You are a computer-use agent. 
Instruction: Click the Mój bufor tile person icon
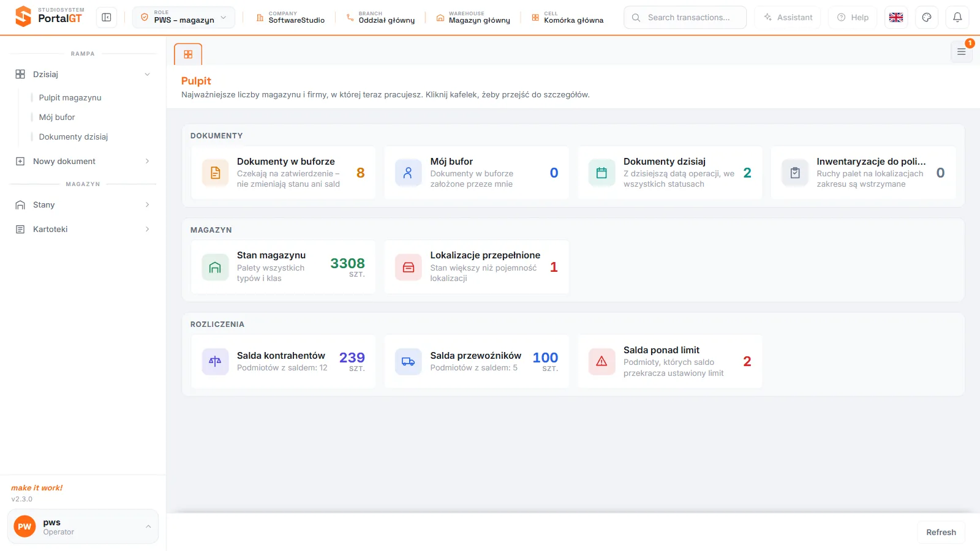[408, 173]
